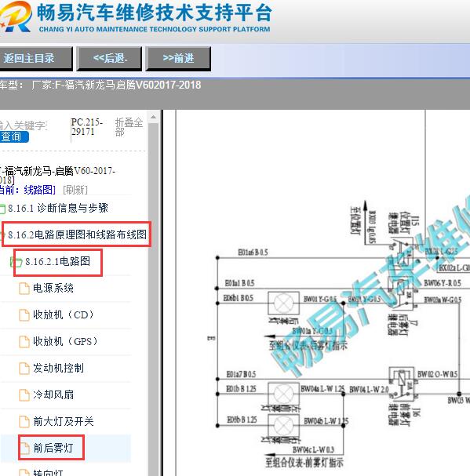Click the 线路图 current section link
The width and height of the screenshot is (470, 476).
point(39,190)
